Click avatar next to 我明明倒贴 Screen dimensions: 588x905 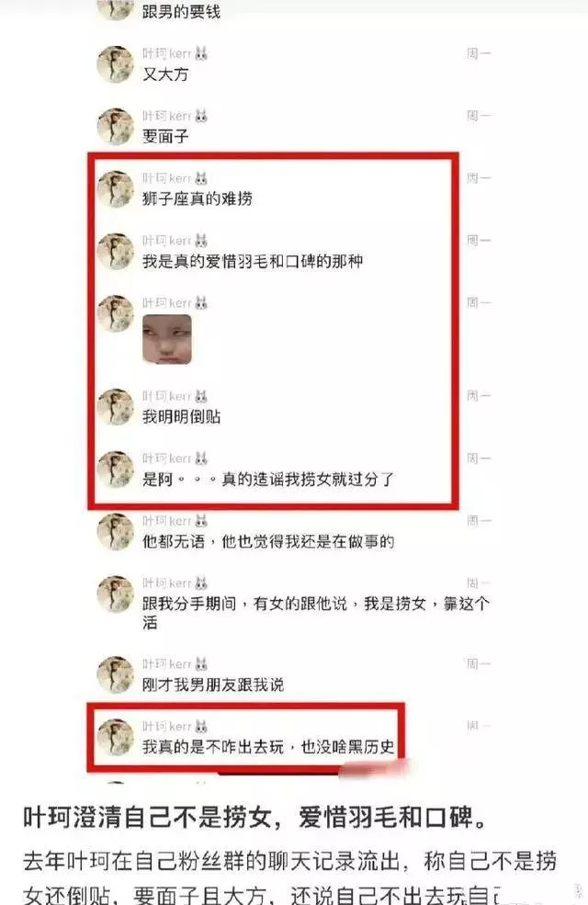pyautogui.click(x=116, y=407)
